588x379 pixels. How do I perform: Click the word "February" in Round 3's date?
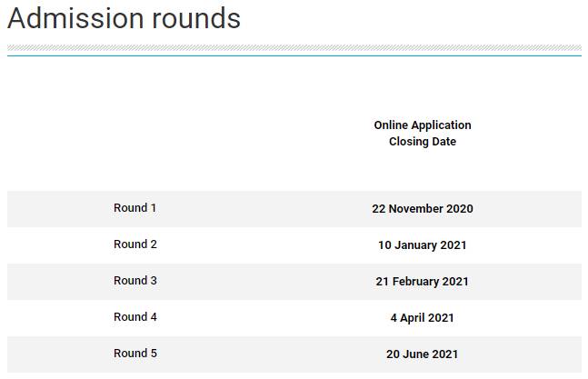(x=416, y=282)
